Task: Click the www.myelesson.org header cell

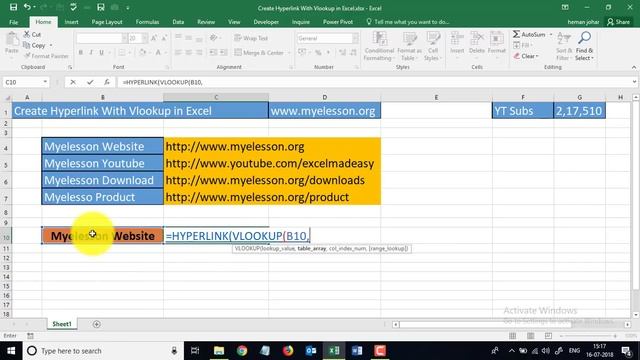Action: pos(324,111)
